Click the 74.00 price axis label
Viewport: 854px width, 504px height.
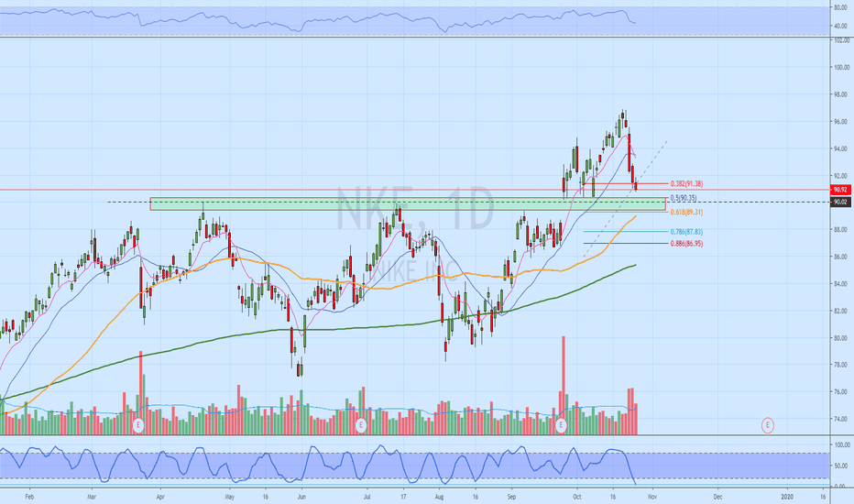(x=840, y=419)
